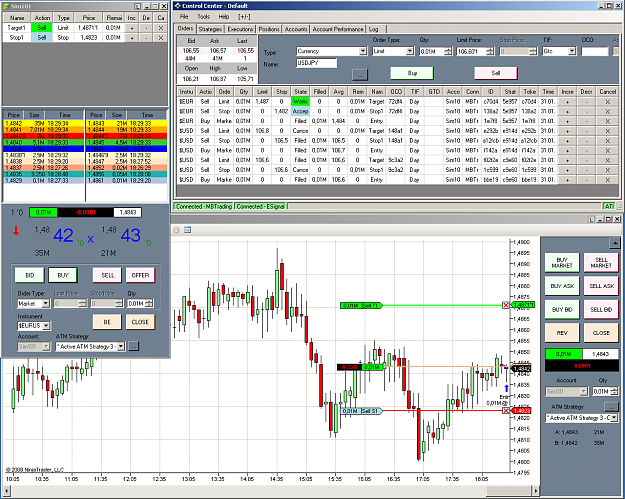This screenshot has width=625, height=499.
Task: Click the Qty stepper in Chart Trader
Action: [x=614, y=391]
